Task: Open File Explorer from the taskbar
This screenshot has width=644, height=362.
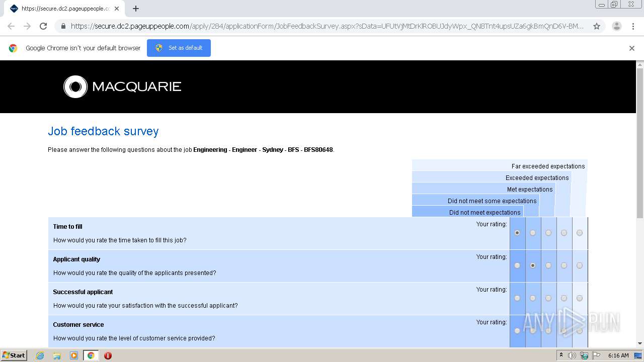Action: [57, 355]
